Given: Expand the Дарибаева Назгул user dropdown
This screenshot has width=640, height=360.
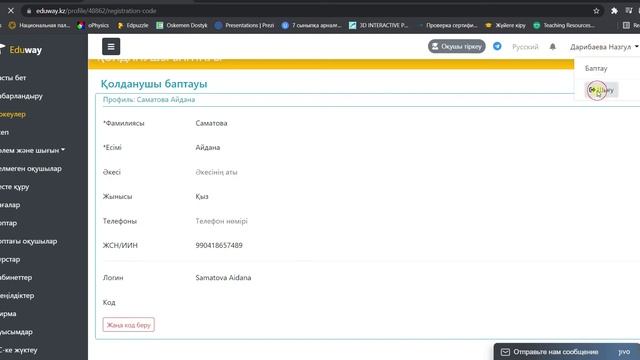Looking at the screenshot, I should 604,47.
